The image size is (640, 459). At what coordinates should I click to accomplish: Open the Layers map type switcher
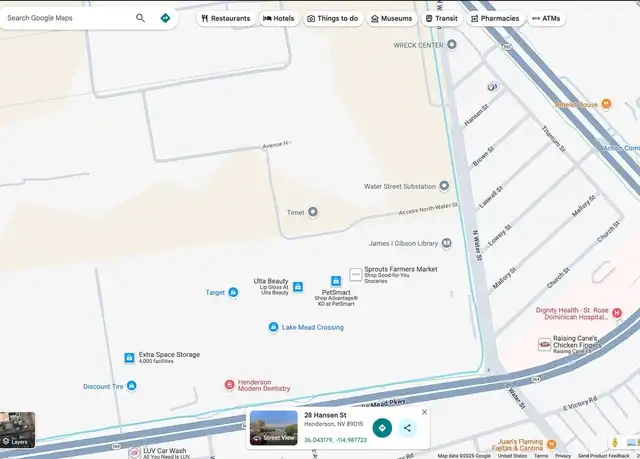click(x=17, y=430)
